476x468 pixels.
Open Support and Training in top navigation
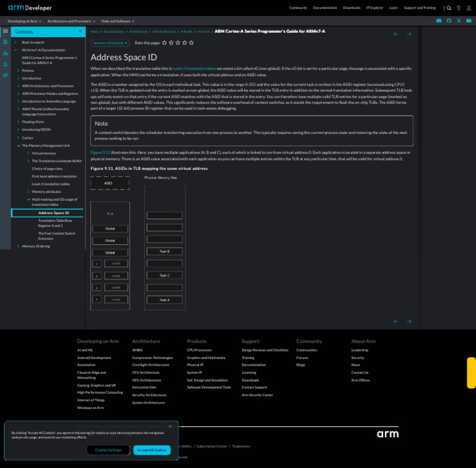click(420, 8)
